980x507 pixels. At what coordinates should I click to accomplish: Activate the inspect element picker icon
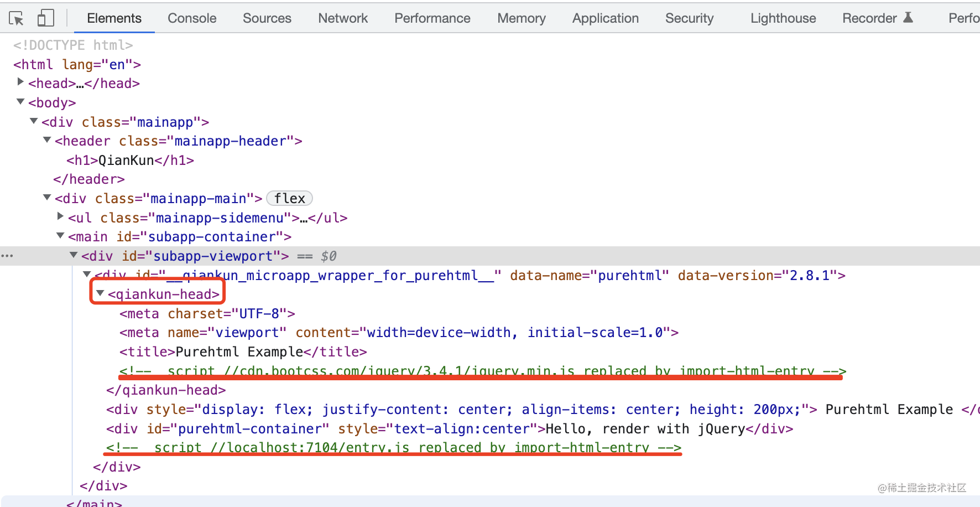[17, 18]
